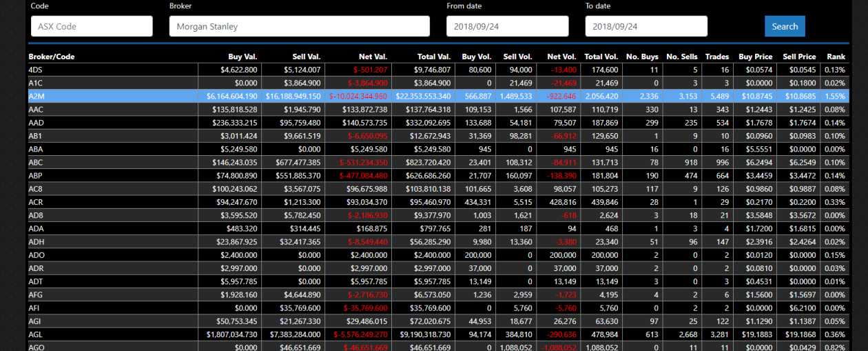Select the AGL stock row
The width and height of the screenshot is (868, 351).
pos(35,334)
